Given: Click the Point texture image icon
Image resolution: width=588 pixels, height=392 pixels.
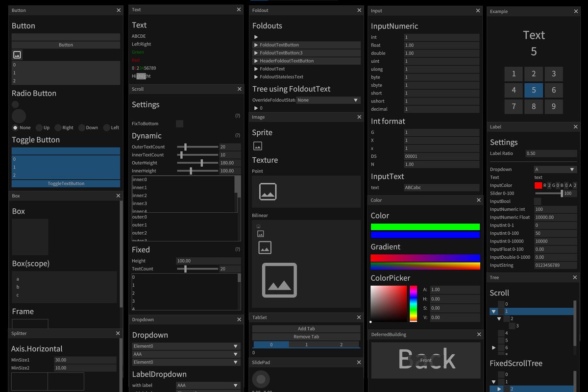Looking at the screenshot, I should click(x=268, y=191).
